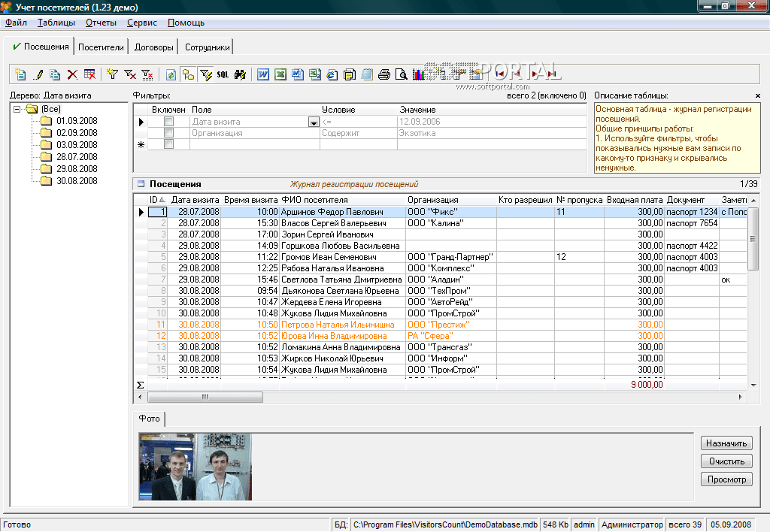Collapse the (Все) tree root node
Image resolution: width=770 pixels, height=532 pixels.
[18, 109]
